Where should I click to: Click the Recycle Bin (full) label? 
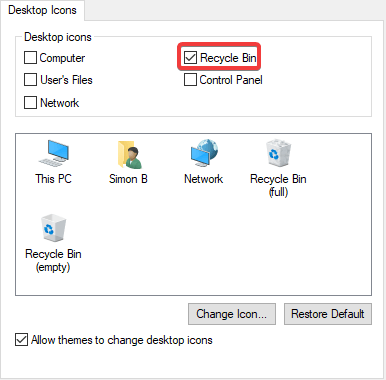(278, 185)
